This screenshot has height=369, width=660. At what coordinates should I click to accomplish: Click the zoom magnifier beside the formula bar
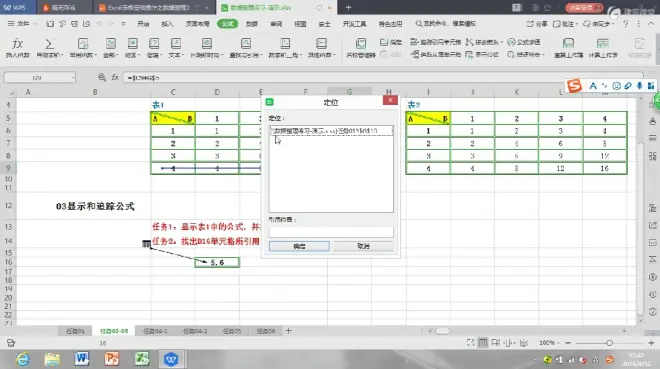101,77
